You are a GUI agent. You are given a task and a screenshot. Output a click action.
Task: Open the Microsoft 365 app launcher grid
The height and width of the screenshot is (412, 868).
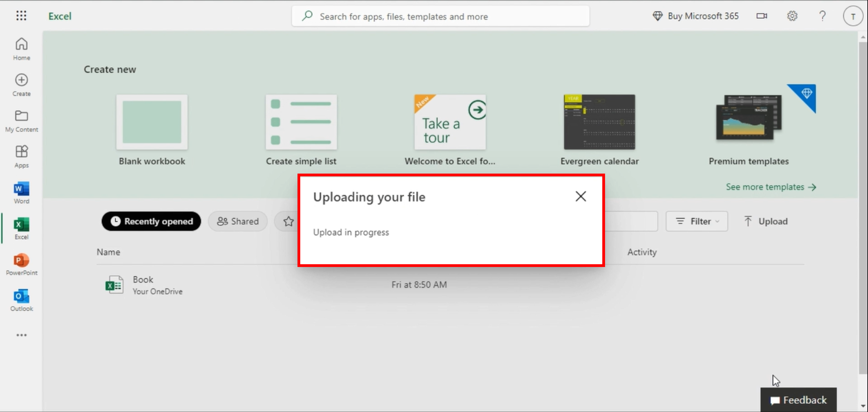click(x=21, y=16)
